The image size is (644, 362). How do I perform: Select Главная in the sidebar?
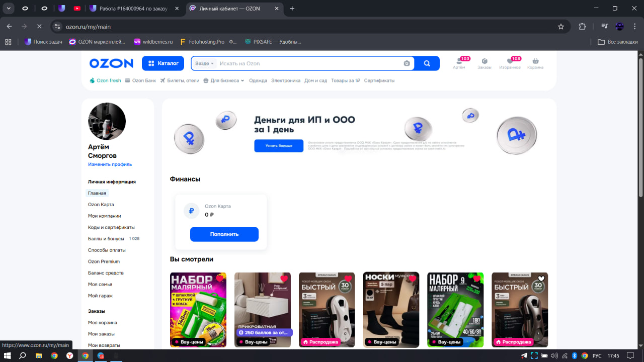point(97,193)
